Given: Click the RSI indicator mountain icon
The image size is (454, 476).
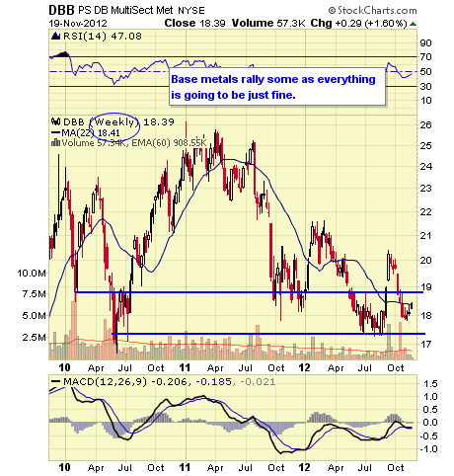Looking at the screenshot, I should (x=55, y=36).
